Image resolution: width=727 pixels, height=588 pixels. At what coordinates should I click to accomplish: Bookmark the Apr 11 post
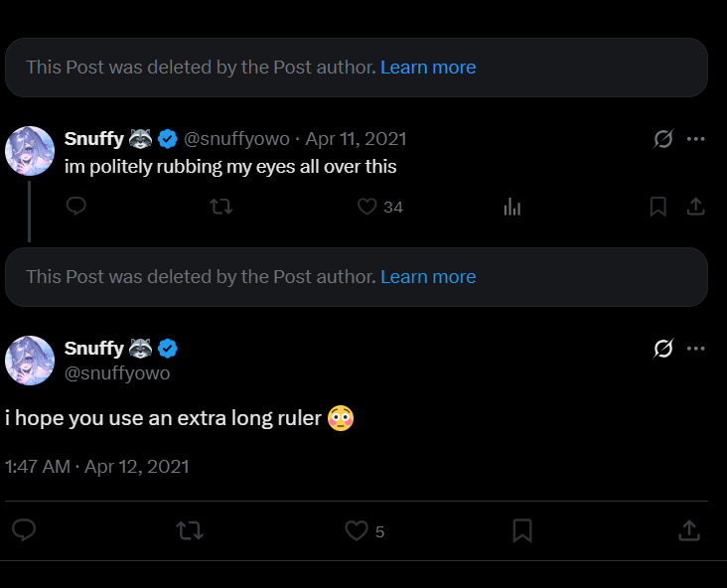[x=657, y=207]
